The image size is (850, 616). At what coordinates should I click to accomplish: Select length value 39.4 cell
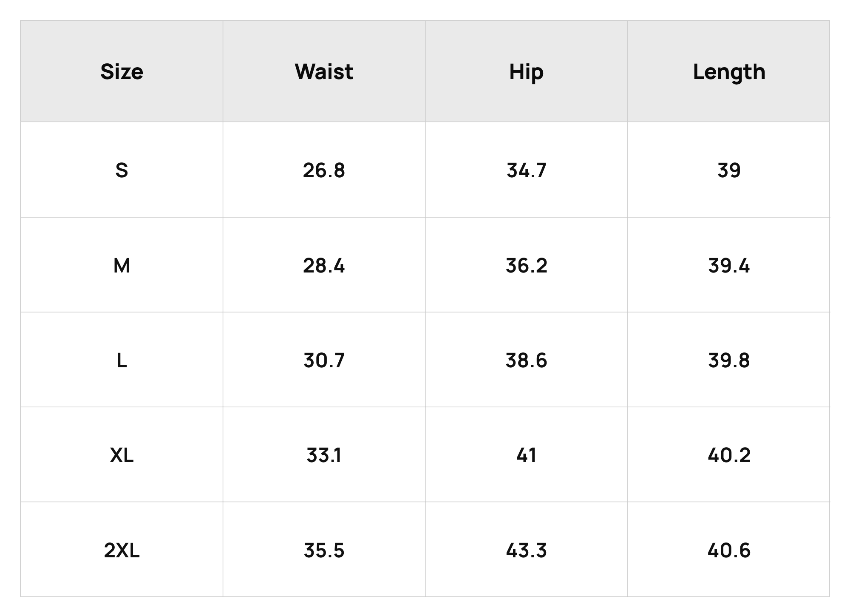729,265
